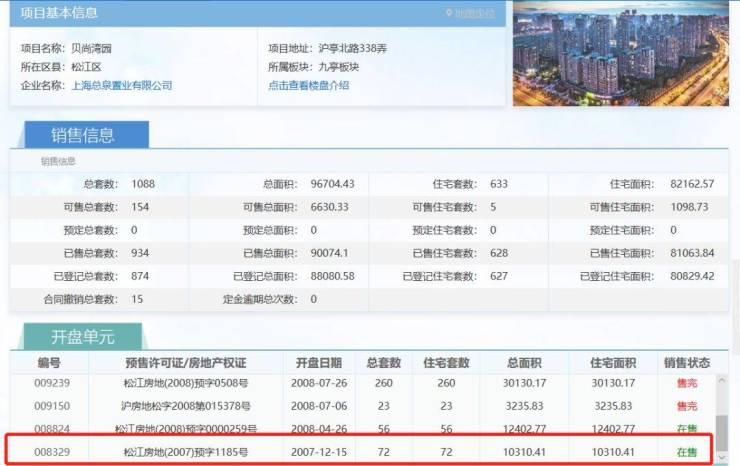The height and width of the screenshot is (466, 740).
Task: Click the 点击查看楼盘介绍 link
Action: tap(308, 86)
